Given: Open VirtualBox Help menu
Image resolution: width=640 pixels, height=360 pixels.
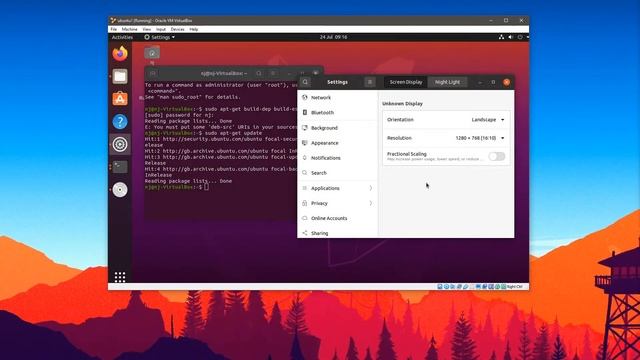Looking at the screenshot, I should tap(194, 29).
